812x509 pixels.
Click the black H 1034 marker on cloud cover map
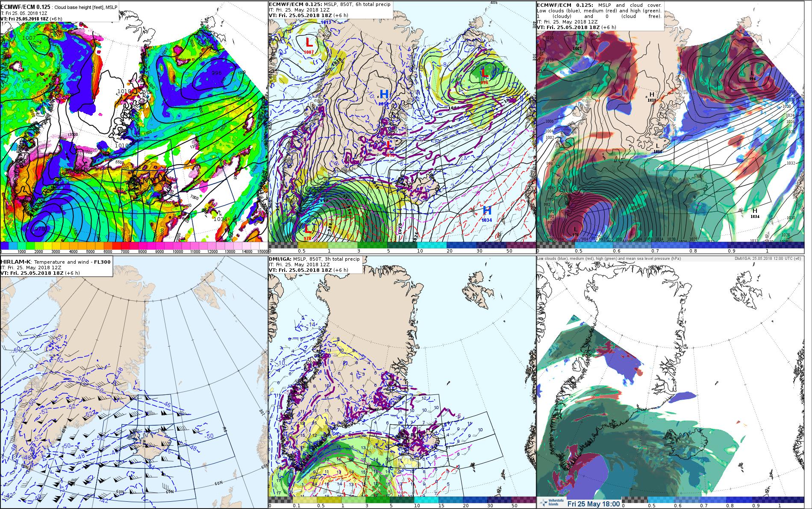(x=755, y=213)
